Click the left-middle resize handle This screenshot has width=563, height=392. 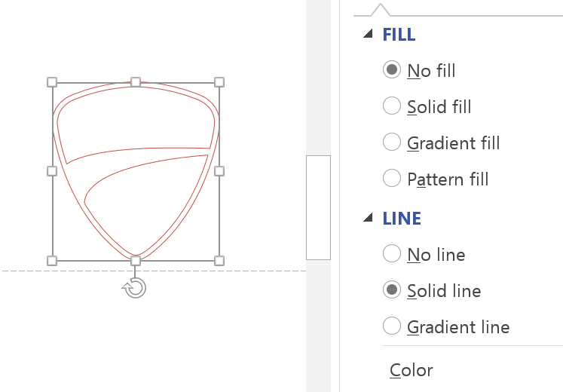pos(52,171)
